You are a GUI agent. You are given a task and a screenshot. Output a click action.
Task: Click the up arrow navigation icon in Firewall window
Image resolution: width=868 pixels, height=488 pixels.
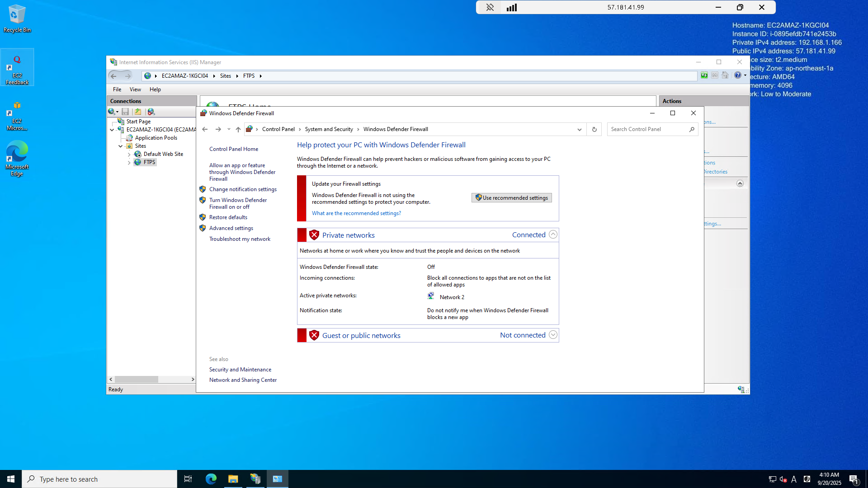pos(238,129)
